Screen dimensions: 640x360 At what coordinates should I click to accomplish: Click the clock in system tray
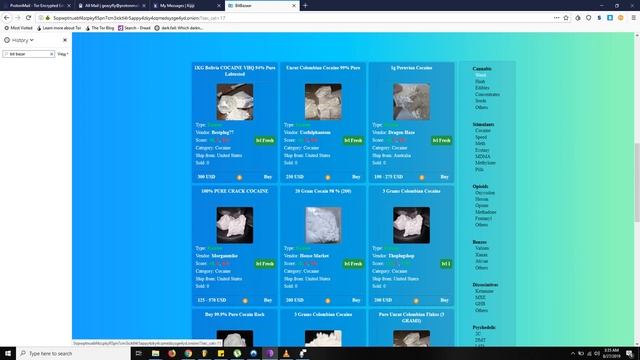click(x=611, y=353)
